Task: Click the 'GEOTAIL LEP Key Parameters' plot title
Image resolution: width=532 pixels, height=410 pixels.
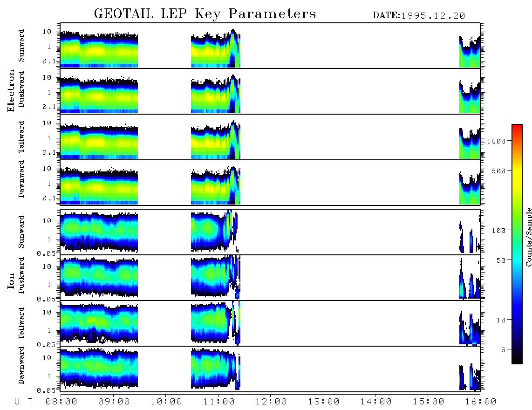Action: tap(205, 14)
